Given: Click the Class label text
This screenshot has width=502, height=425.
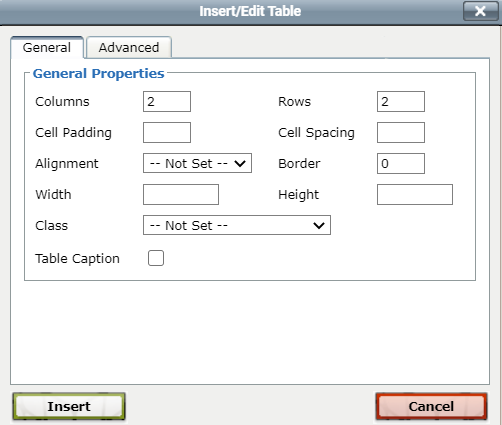Looking at the screenshot, I should coord(52,226).
